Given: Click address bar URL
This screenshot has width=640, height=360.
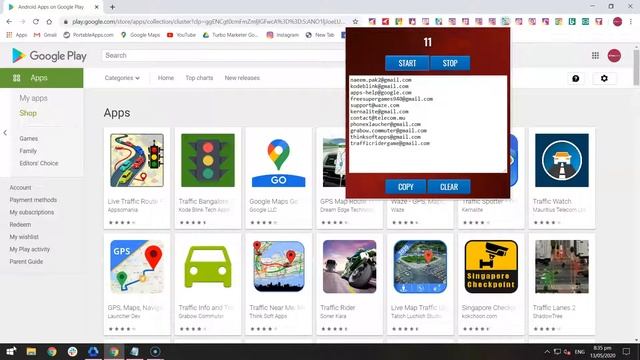Looking at the screenshot, I should 208,22.
